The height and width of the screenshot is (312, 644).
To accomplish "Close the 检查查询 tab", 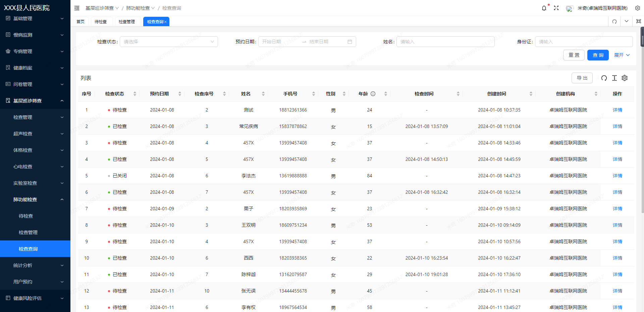I will click(x=165, y=22).
